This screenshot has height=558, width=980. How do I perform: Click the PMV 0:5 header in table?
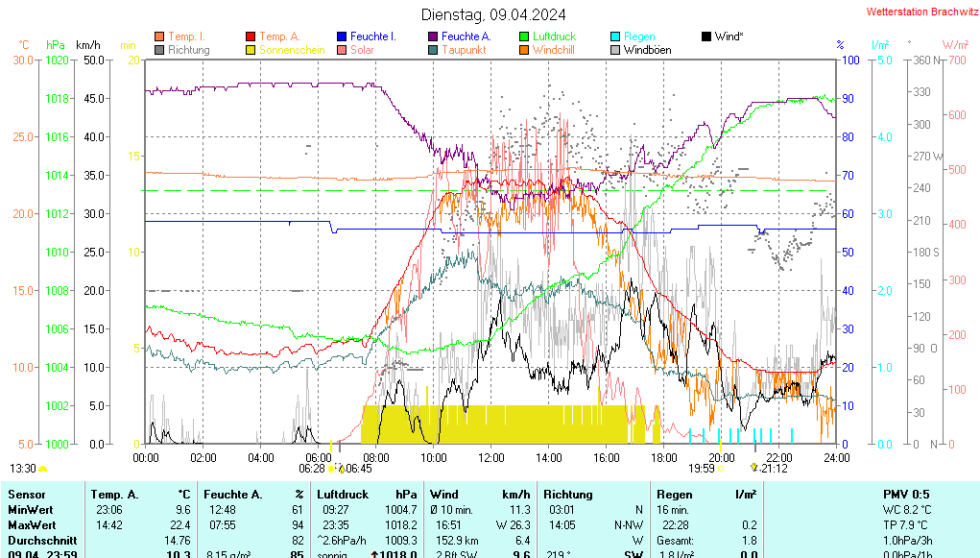(906, 494)
